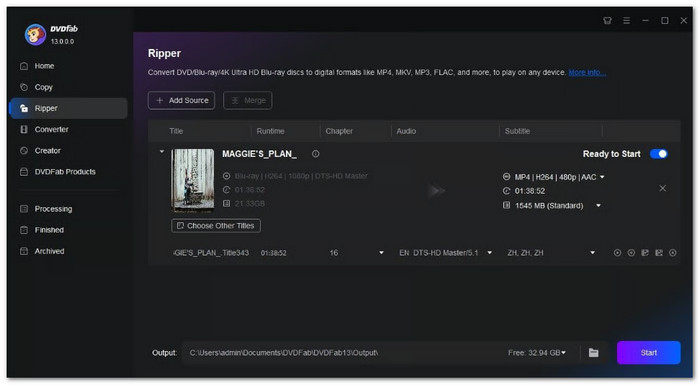Click last round icon in Title343 row

(672, 253)
